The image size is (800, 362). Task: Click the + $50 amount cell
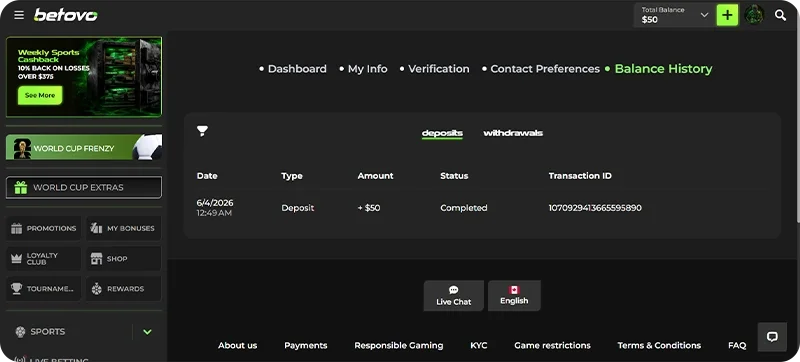[x=369, y=208]
